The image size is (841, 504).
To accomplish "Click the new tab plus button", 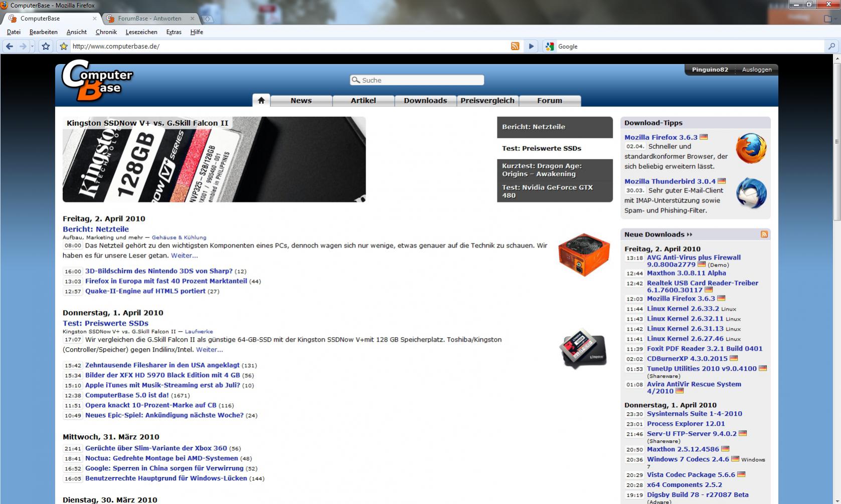I will pyautogui.click(x=208, y=19).
